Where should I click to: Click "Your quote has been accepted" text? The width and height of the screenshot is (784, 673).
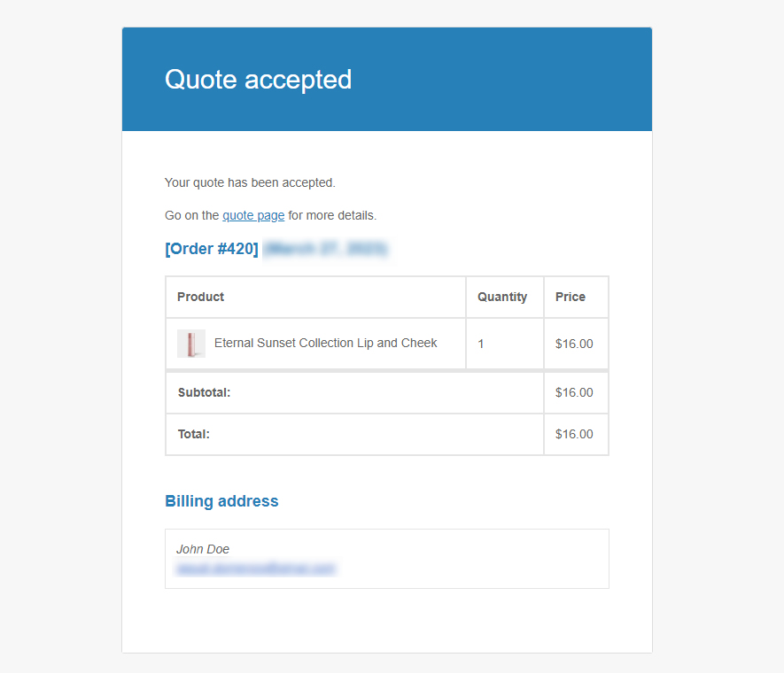[250, 182]
